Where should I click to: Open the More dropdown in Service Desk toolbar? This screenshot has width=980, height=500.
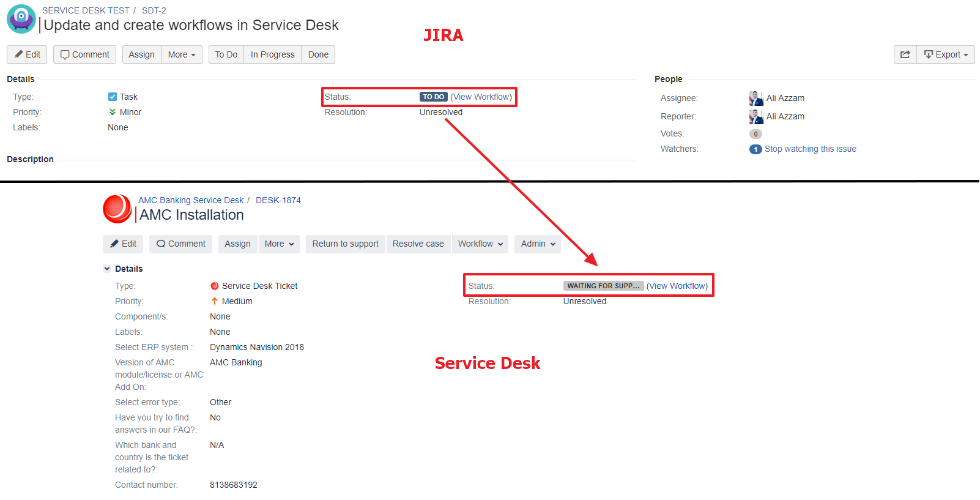pos(279,244)
